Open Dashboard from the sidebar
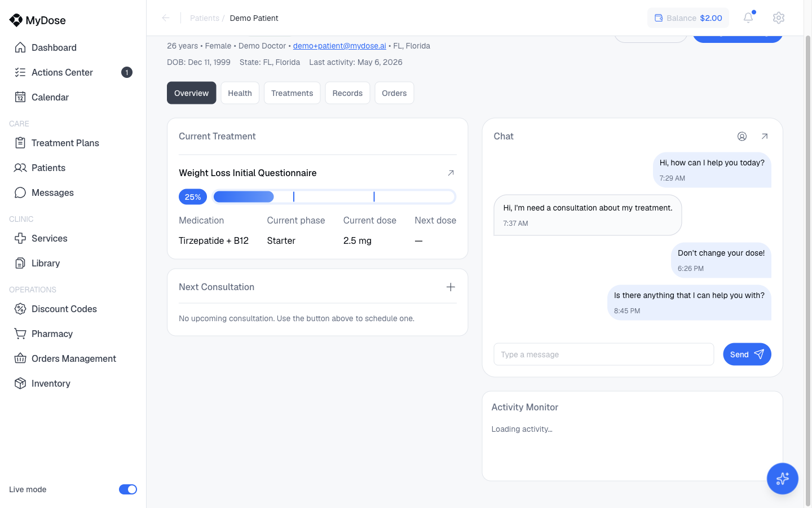The image size is (812, 508). click(54, 47)
